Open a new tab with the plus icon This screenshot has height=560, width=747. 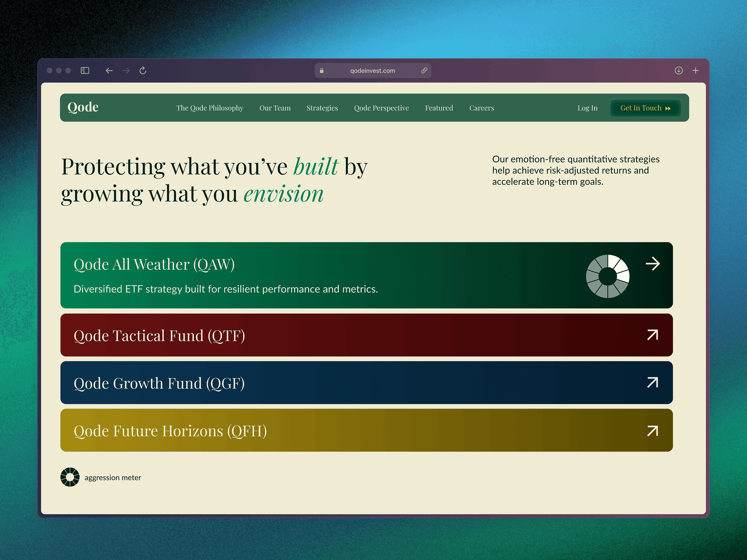point(696,70)
